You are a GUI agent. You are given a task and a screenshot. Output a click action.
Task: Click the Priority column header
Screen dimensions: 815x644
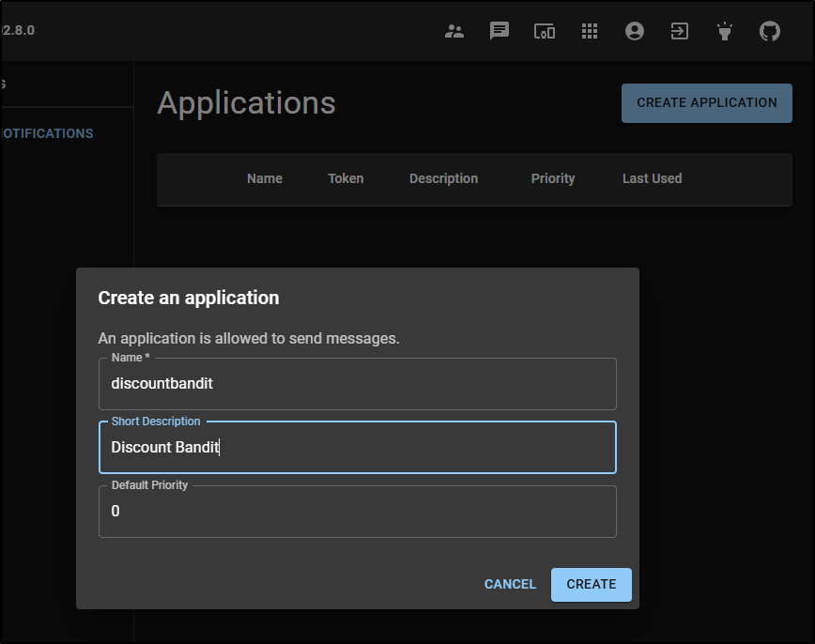pos(552,178)
